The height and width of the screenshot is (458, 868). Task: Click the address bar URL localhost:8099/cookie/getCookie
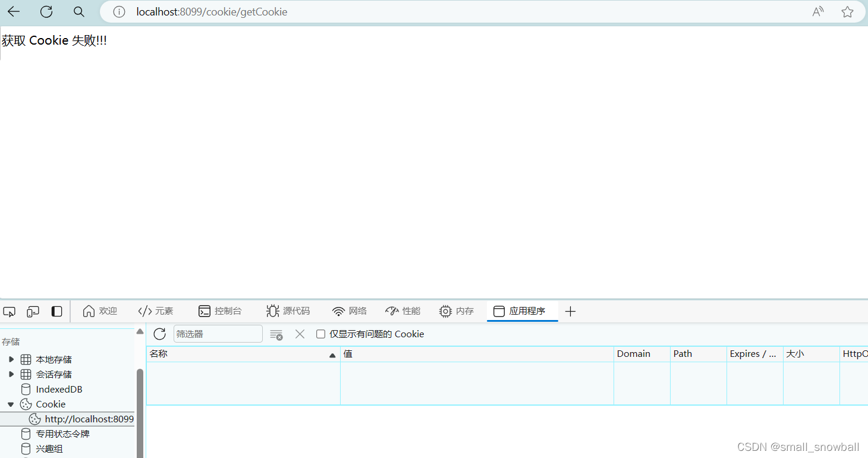[212, 12]
